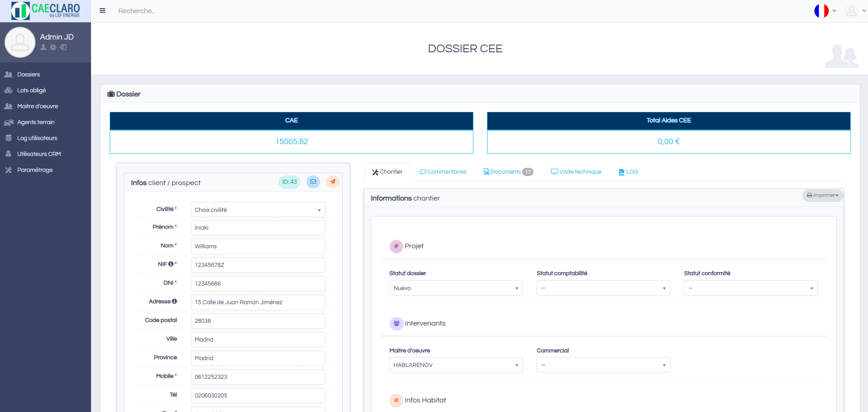868x412 pixels.
Task: Open the Statut dossier dropdown showing Nuevo
Action: (x=456, y=288)
